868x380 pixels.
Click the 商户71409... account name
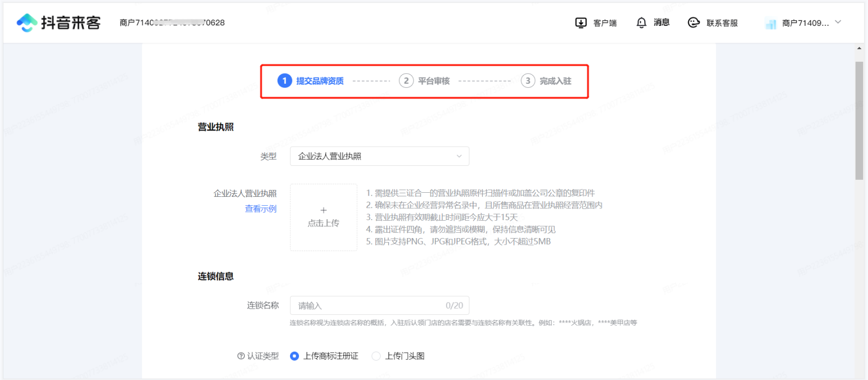[x=805, y=23]
